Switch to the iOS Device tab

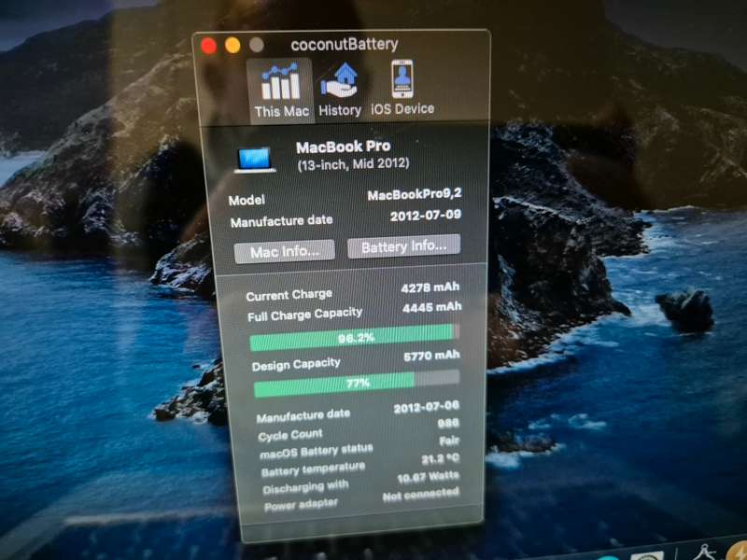pyautogui.click(x=402, y=88)
